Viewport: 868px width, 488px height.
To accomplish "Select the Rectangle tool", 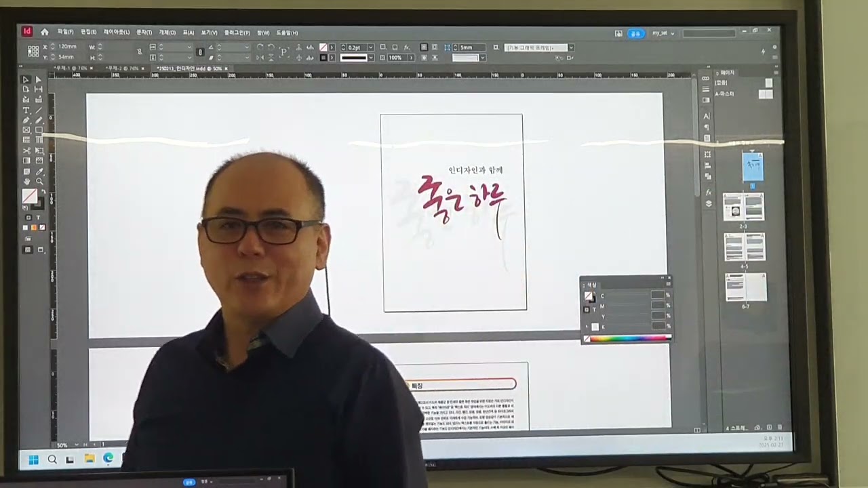I will (38, 130).
